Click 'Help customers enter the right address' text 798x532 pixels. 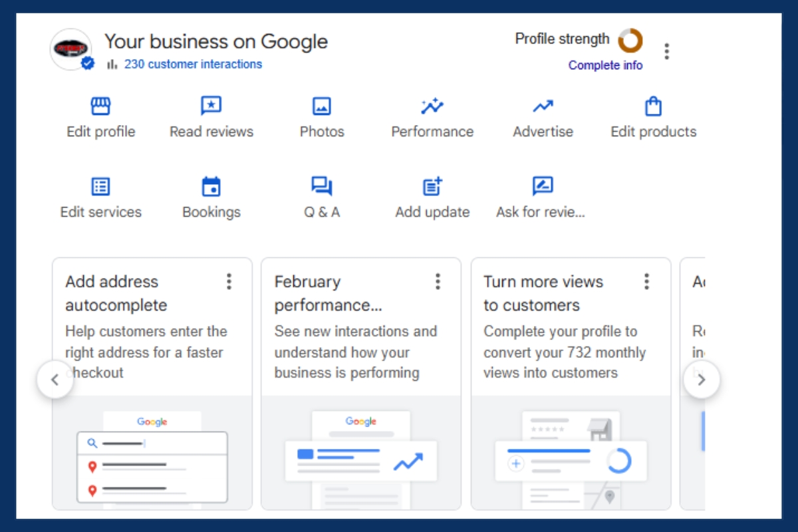pos(146,352)
